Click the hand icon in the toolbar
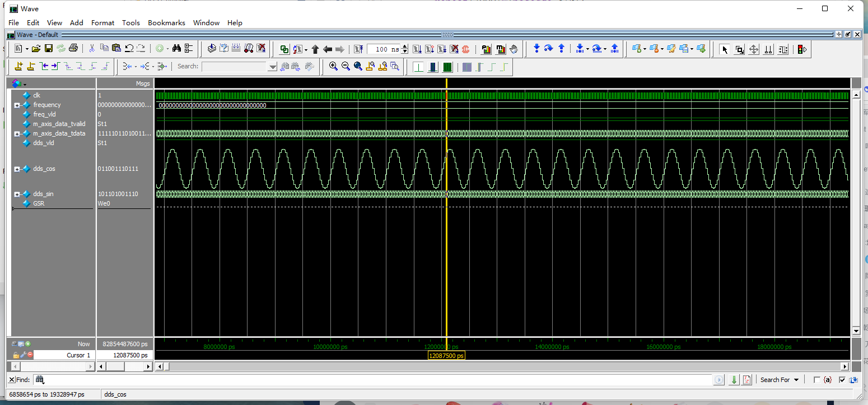 click(514, 49)
